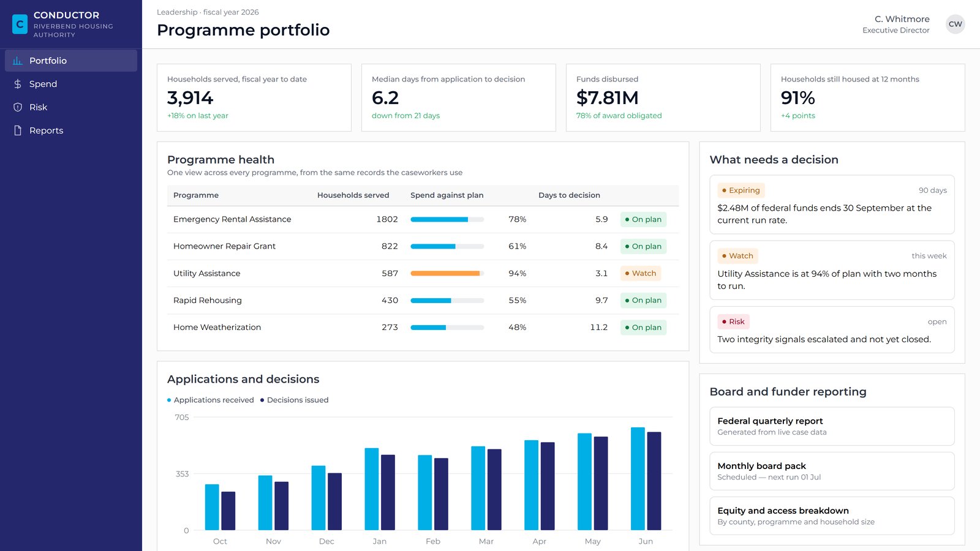
Task: Click the Applications received legend entry
Action: (x=211, y=400)
